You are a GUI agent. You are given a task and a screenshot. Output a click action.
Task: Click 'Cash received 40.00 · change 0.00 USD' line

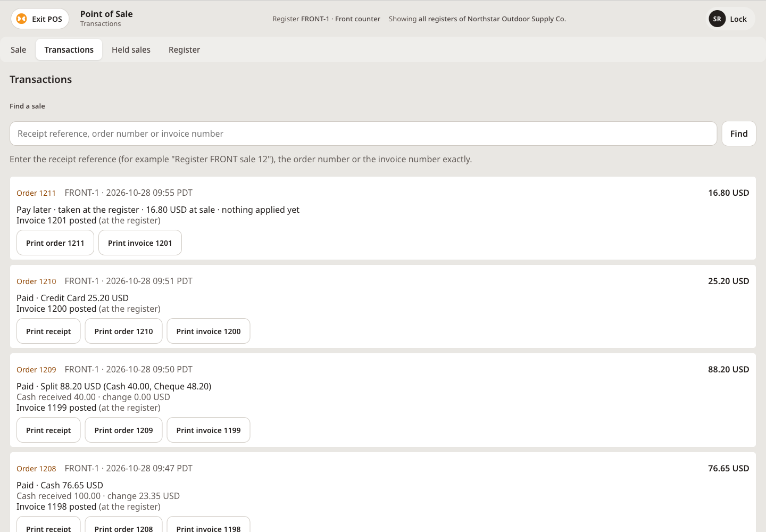[93, 397]
